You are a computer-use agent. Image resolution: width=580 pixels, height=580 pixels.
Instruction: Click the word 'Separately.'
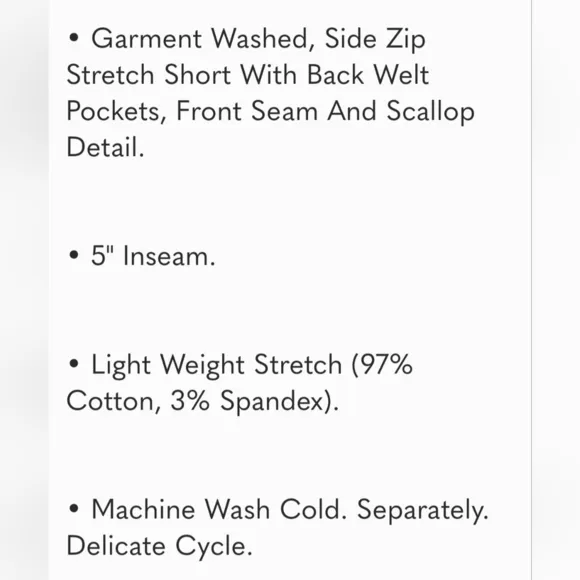coord(423,511)
